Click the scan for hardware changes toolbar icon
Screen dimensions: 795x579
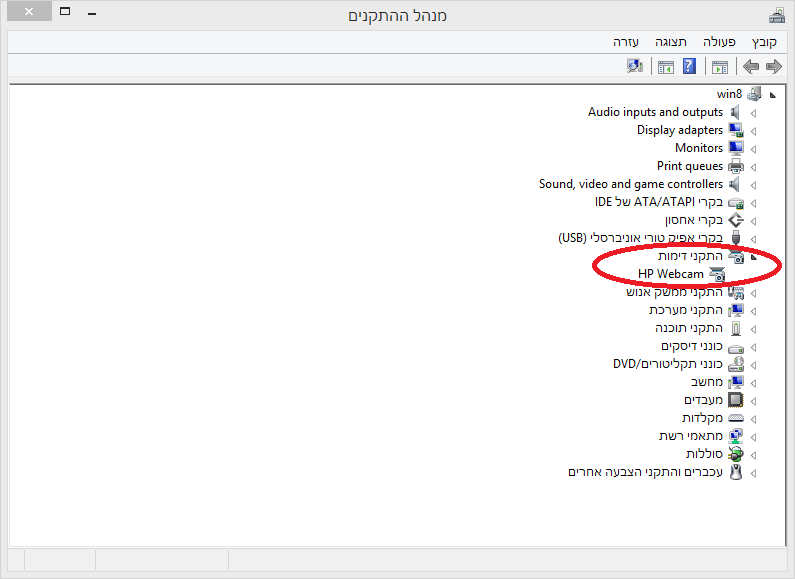pos(635,66)
